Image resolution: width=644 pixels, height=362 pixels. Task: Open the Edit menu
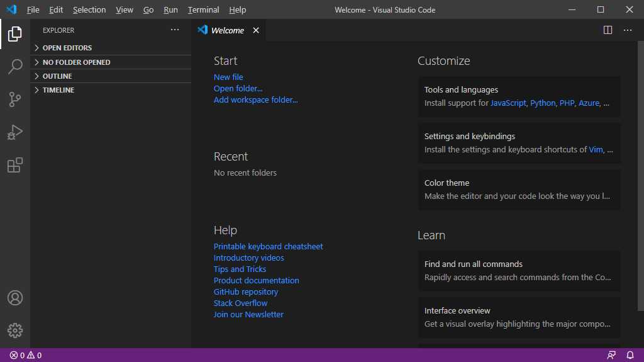click(56, 9)
